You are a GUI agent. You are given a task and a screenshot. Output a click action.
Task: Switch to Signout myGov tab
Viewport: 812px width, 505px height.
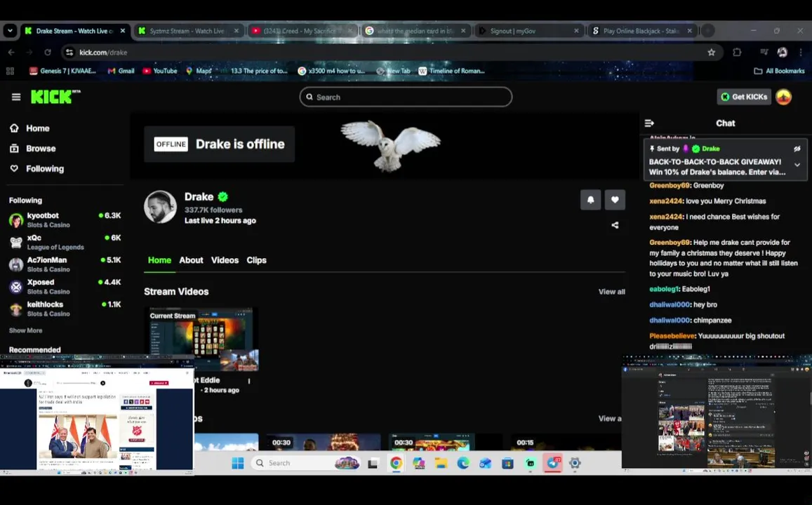528,31
